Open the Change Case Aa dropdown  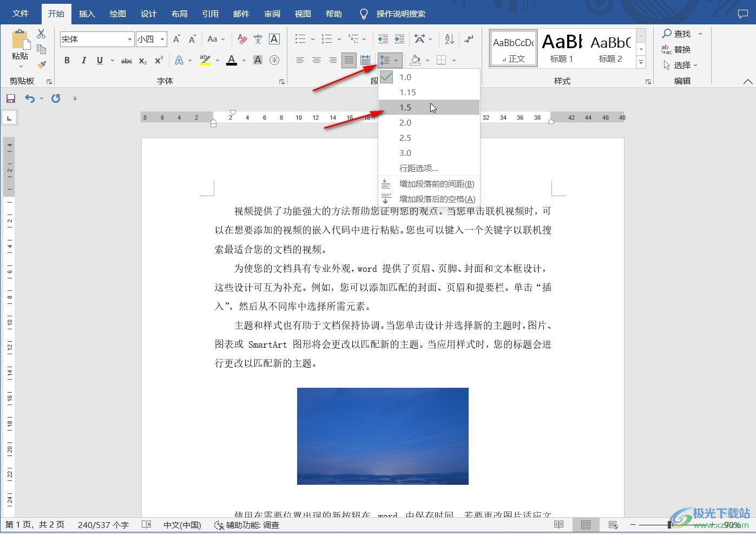point(216,39)
